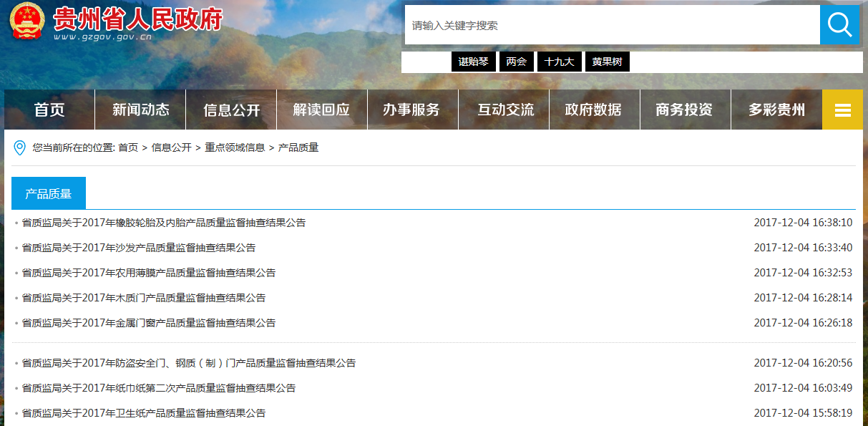Open 办事服务 navigation menu item
868x426 pixels.
[x=412, y=110]
